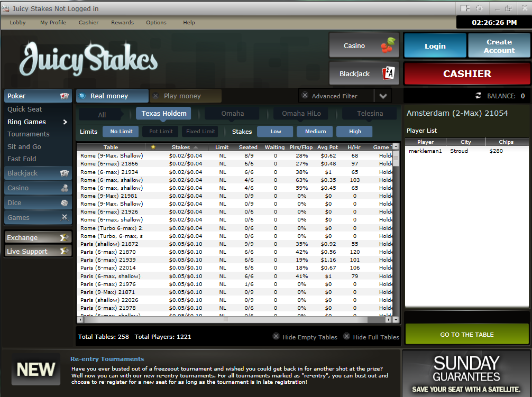Sort the list by Avg Pot column

[327, 147]
